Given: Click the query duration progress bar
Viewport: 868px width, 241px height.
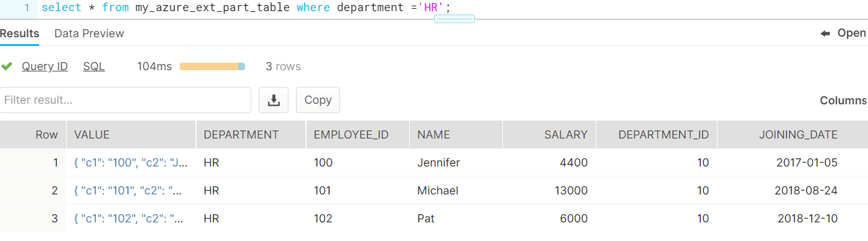Looking at the screenshot, I should tap(212, 66).
